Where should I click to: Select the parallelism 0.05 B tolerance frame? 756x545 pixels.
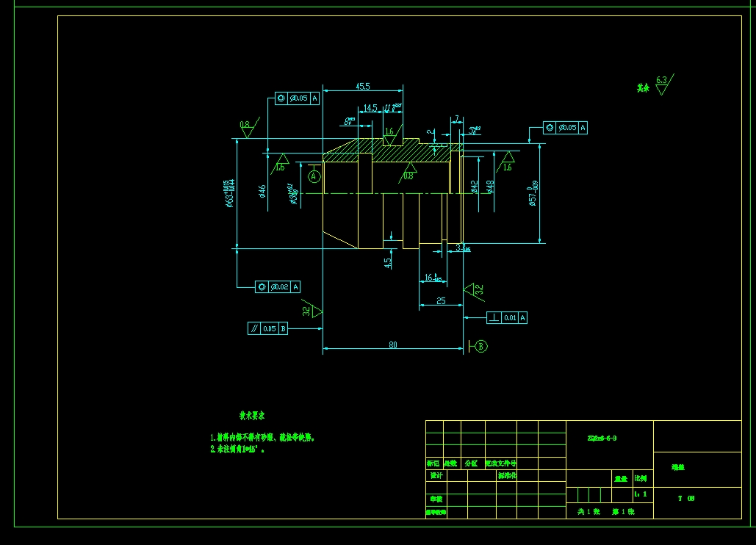pos(267,328)
